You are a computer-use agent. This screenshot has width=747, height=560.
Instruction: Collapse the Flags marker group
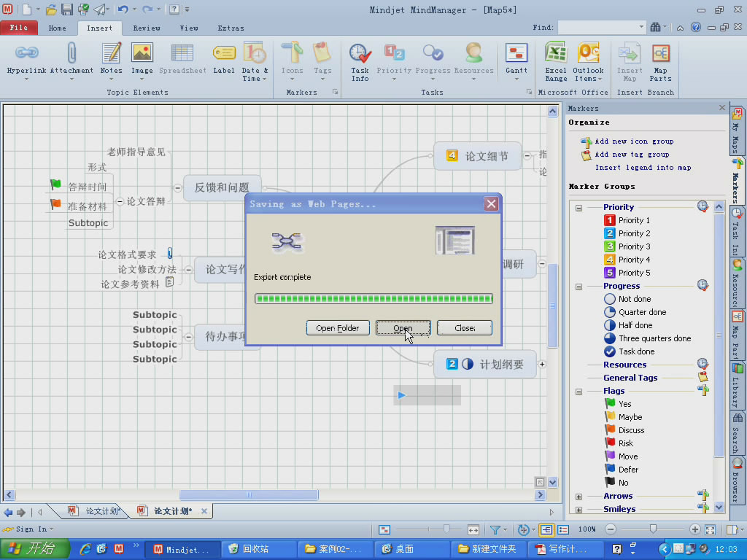(578, 392)
